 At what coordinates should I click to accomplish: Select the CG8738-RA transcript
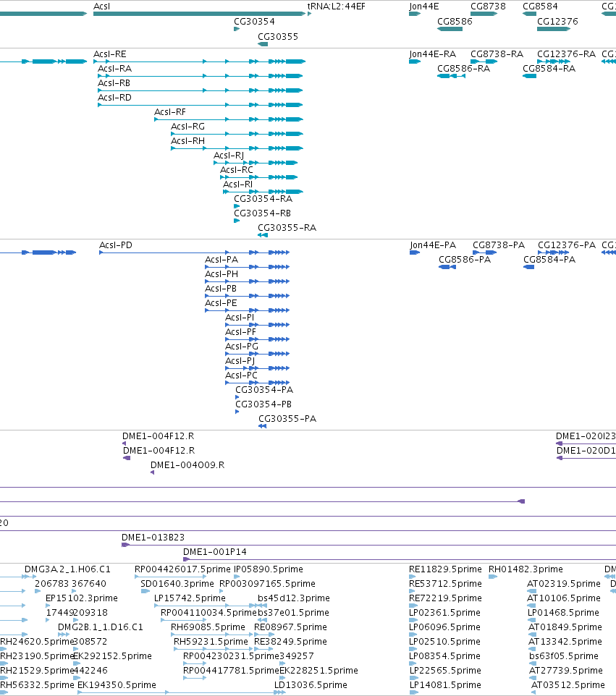coord(484,61)
